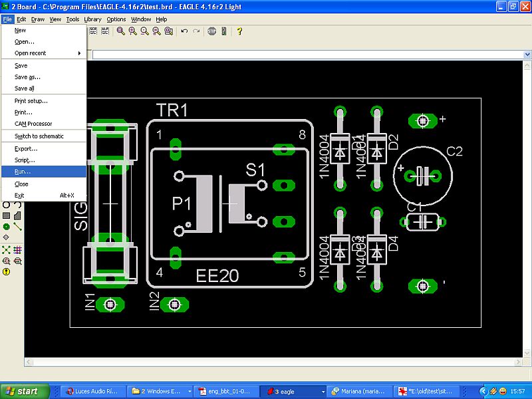This screenshot has height=399, width=532.
Task: Open Print setup... from the File menu
Action: click(x=44, y=101)
